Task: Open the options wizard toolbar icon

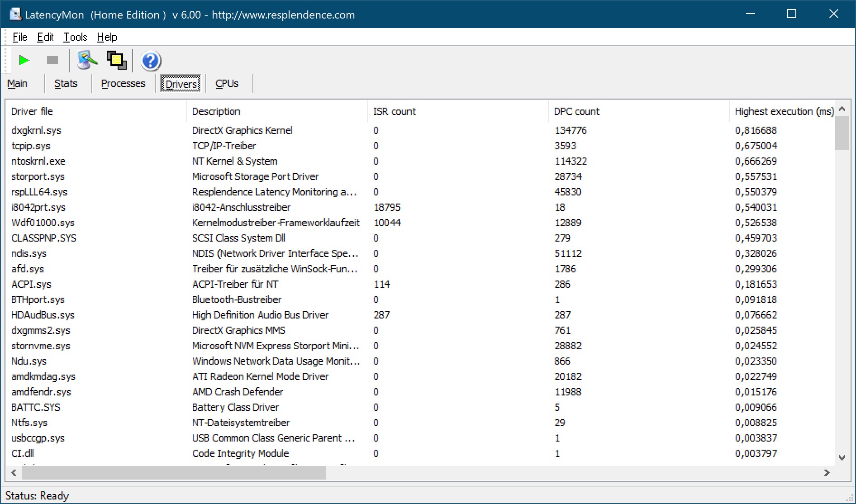Action: pos(87,60)
